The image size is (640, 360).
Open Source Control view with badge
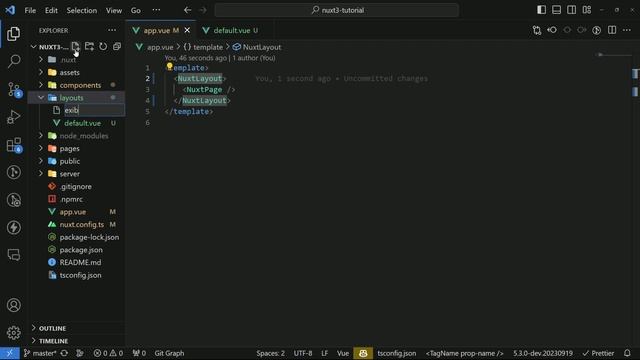(x=14, y=89)
